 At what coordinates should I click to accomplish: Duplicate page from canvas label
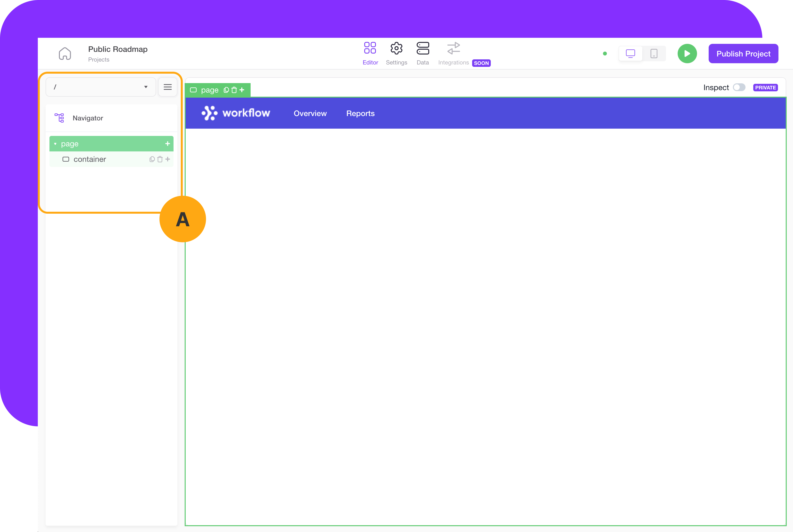coord(226,90)
